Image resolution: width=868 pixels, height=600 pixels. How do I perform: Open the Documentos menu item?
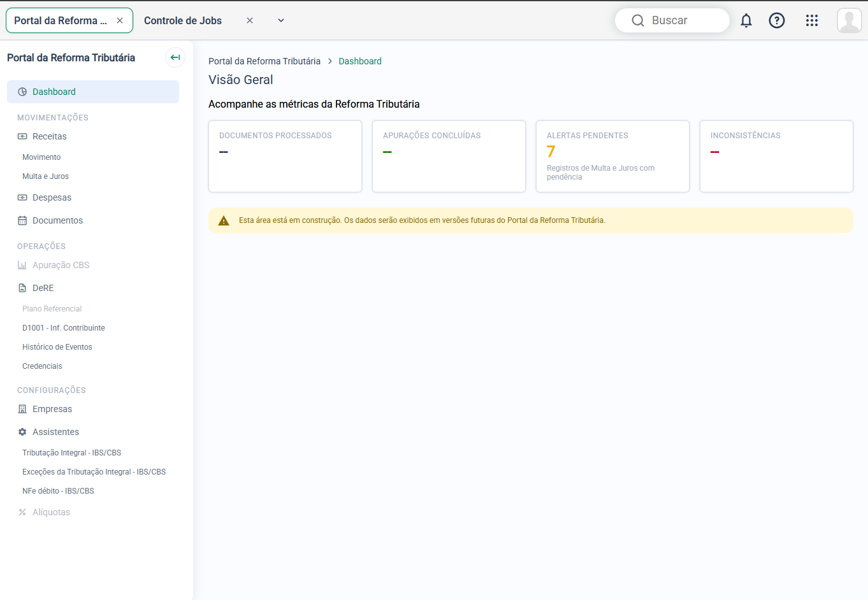pyautogui.click(x=57, y=220)
